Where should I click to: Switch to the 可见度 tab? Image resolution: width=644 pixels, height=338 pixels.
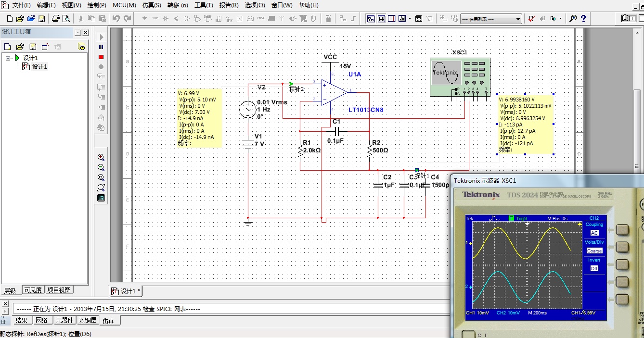tap(33, 290)
